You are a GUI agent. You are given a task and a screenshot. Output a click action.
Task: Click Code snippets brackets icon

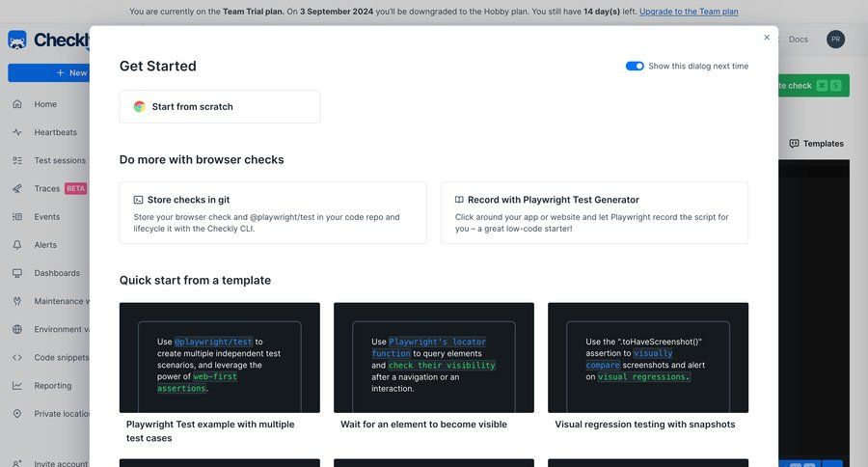point(17,358)
